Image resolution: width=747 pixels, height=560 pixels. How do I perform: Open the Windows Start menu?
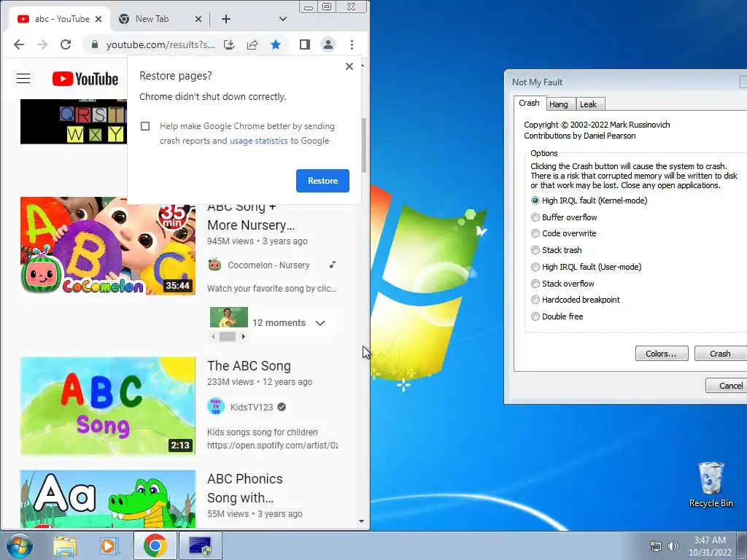click(x=19, y=545)
